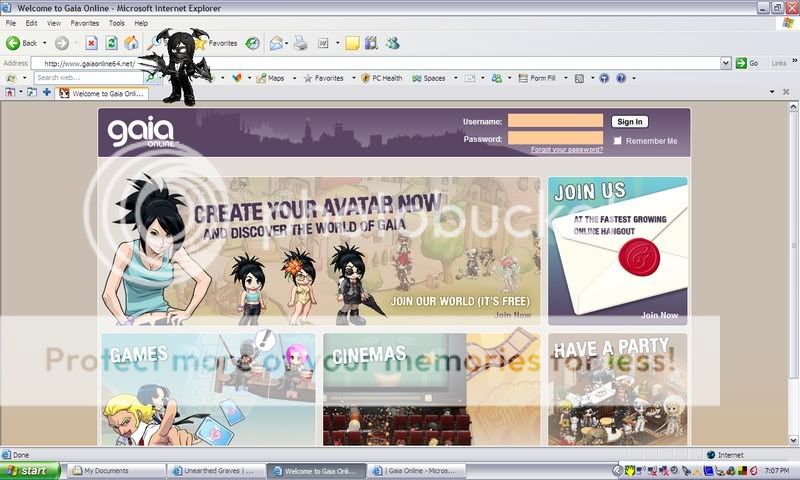Open the Games section thumbnail

click(208, 390)
